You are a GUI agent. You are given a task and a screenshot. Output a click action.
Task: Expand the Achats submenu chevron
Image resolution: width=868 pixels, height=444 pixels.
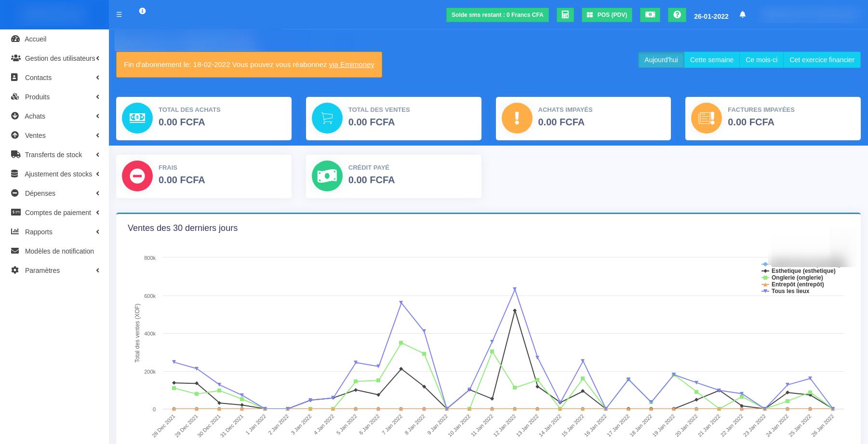pyautogui.click(x=98, y=116)
